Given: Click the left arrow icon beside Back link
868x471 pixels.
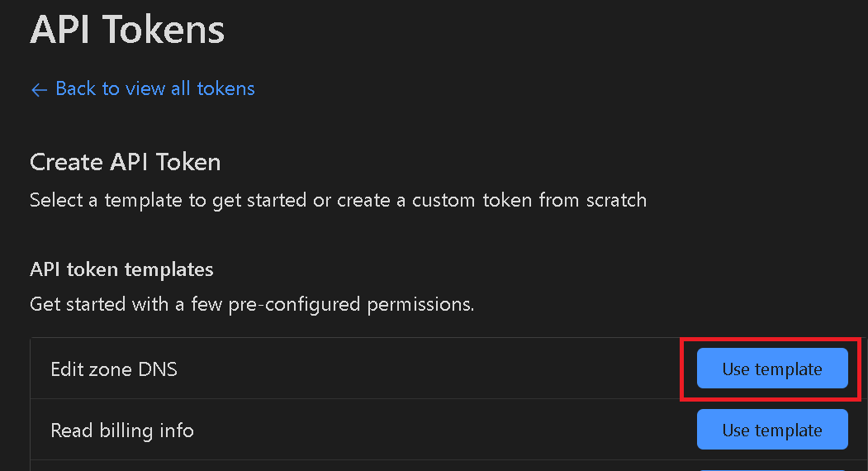Looking at the screenshot, I should coord(38,89).
